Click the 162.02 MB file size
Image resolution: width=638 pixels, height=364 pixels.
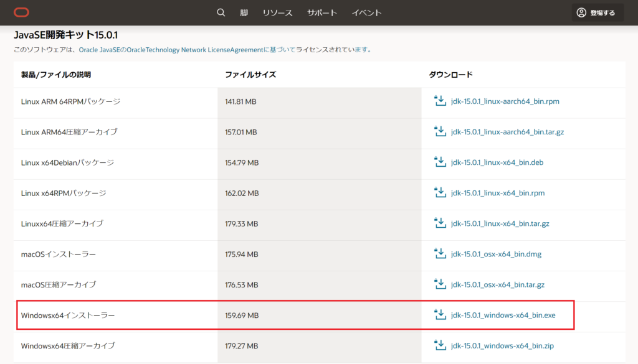click(242, 193)
